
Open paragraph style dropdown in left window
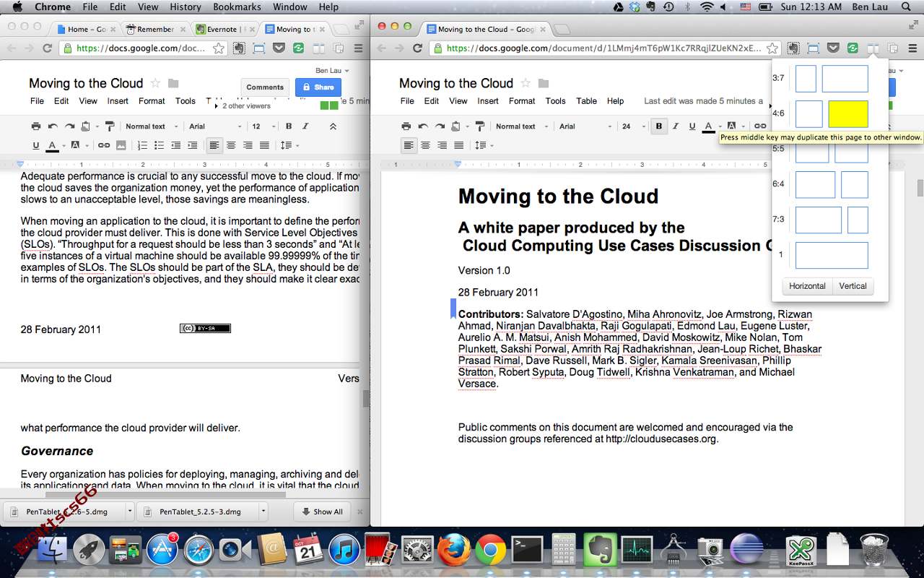[x=150, y=126]
